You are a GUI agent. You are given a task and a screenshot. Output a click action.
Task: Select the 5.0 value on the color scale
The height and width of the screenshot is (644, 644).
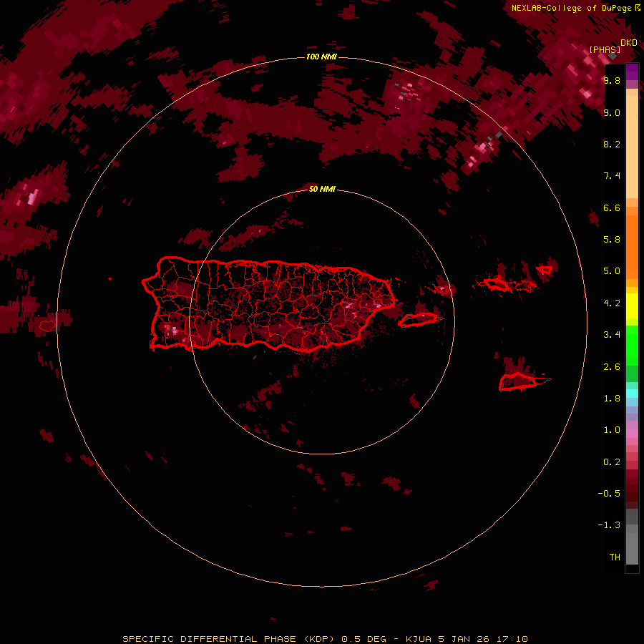click(x=612, y=271)
